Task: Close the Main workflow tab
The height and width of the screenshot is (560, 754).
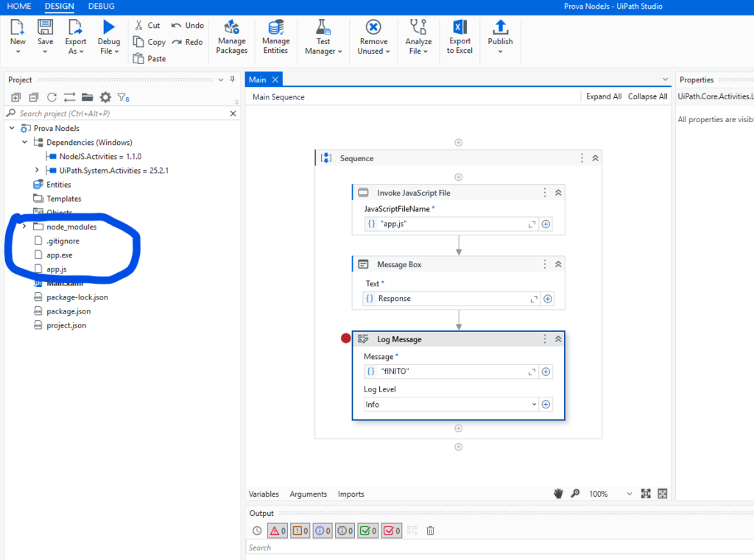Action: [x=275, y=79]
